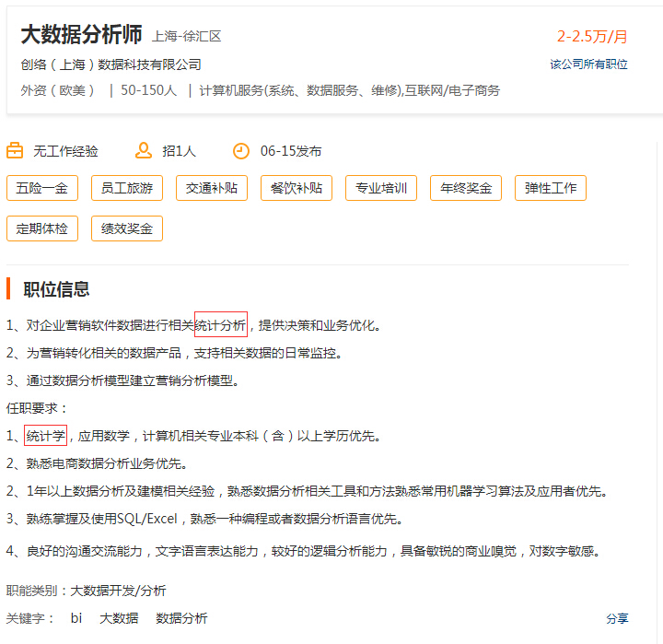Screen dimensions: 663x644
Task: Open the bi keyword link
Action: (76, 618)
